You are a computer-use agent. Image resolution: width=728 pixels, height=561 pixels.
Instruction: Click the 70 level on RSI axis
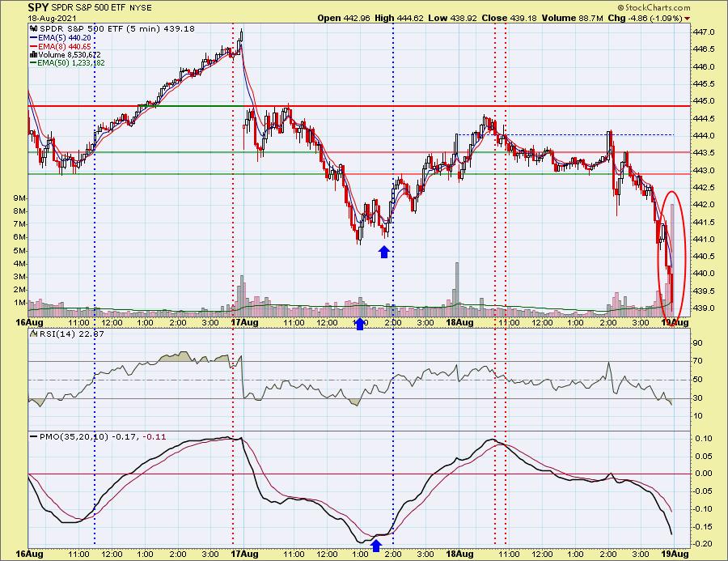pyautogui.click(x=698, y=361)
